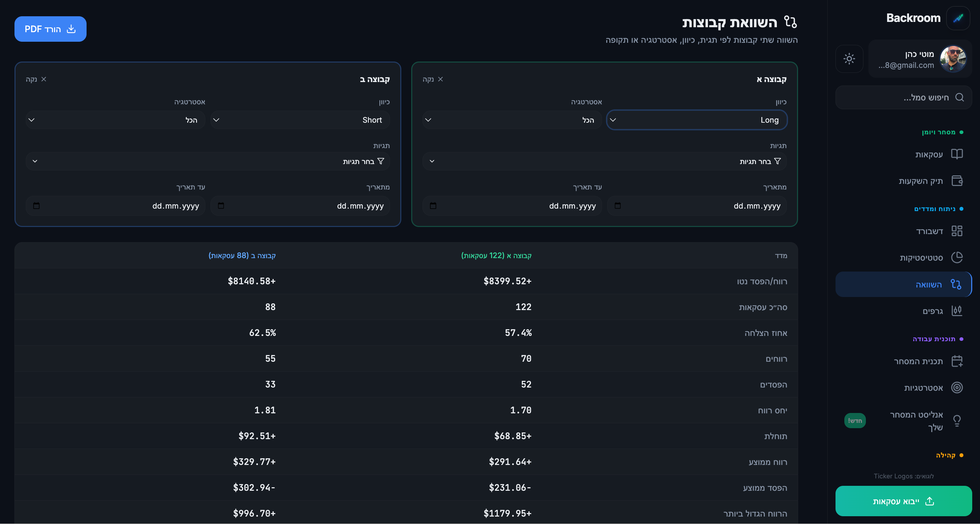This screenshot has width=980, height=524.
Task: Expand בחר תגיות tags selector in group א
Action: point(604,162)
